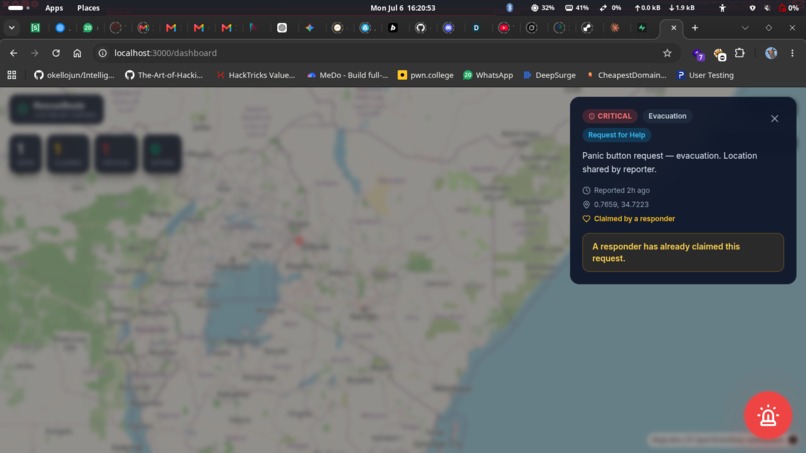Open the WhatsApp bookmark
Screen dimensions: 806x453
(488, 75)
